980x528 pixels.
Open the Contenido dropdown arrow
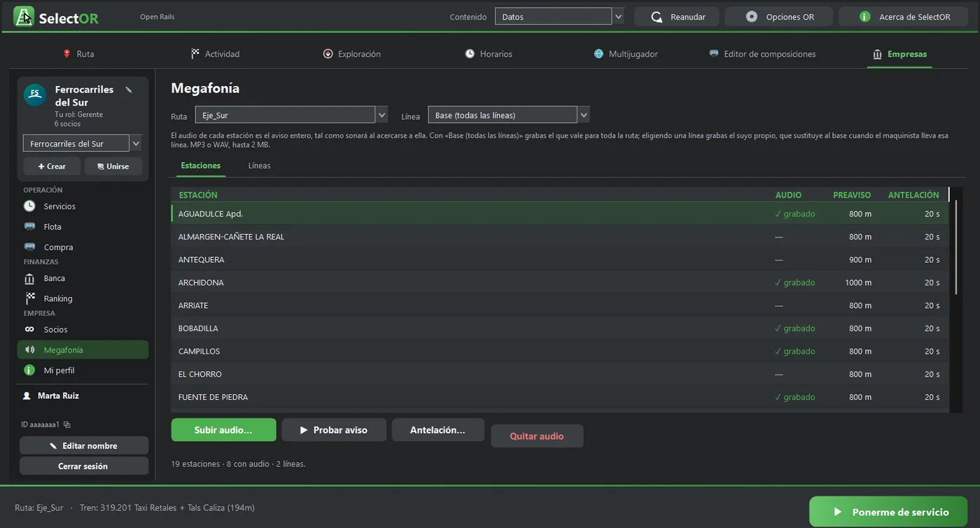tap(618, 17)
